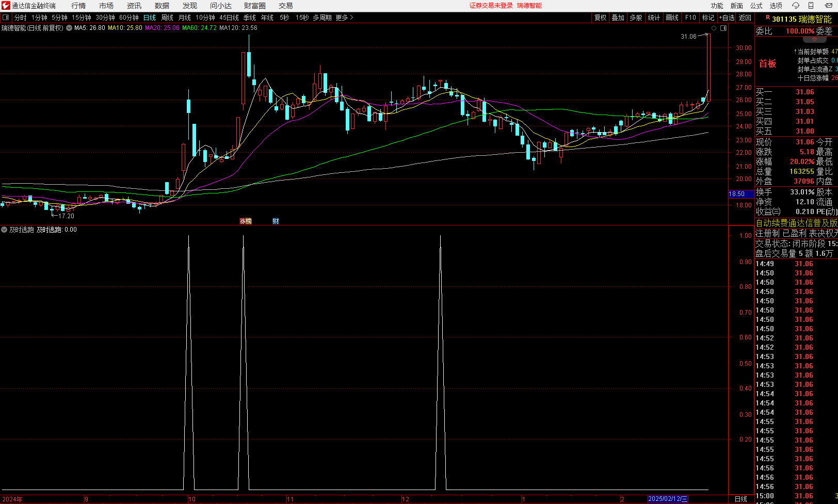Image resolution: width=838 pixels, height=504 pixels.
Task: Select the 日线 daily period tab
Action: (x=150, y=18)
